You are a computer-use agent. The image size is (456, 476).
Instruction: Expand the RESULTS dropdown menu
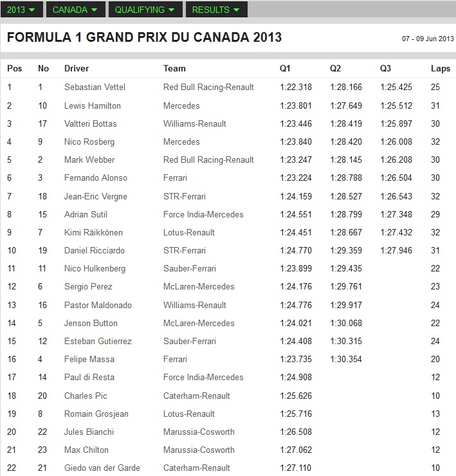[215, 10]
